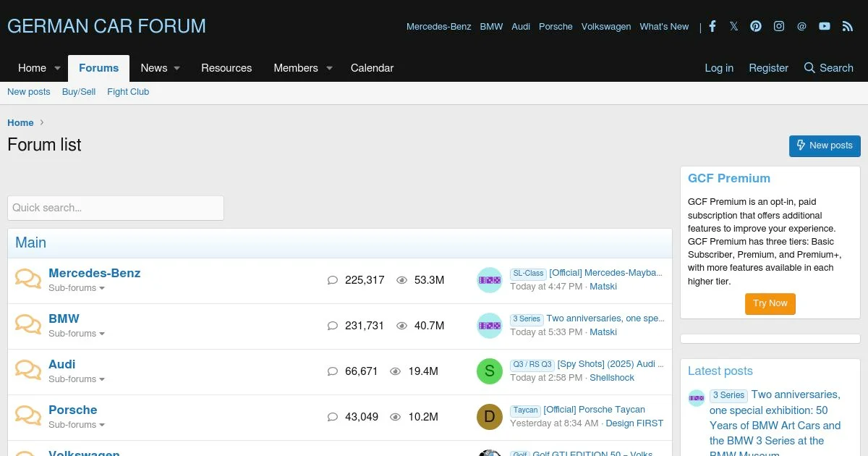The image size is (868, 456).
Task: Click the Porsche row views eye icon
Action: tap(396, 417)
